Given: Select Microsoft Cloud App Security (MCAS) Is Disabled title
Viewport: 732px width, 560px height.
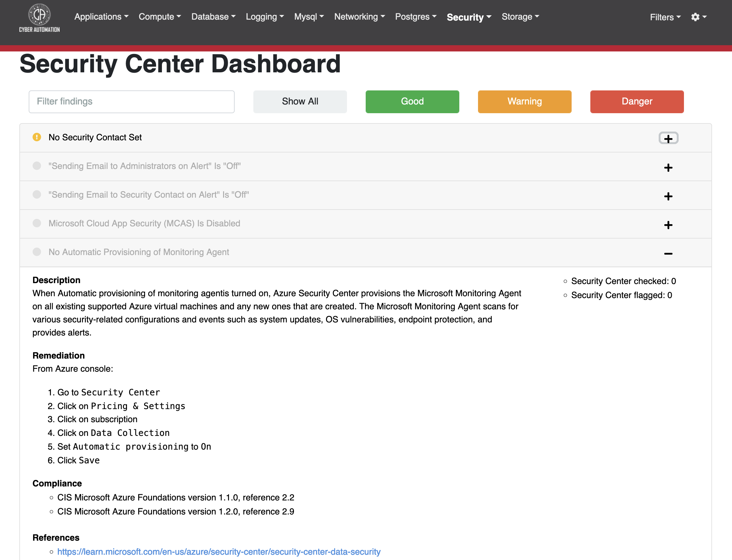Looking at the screenshot, I should point(144,223).
